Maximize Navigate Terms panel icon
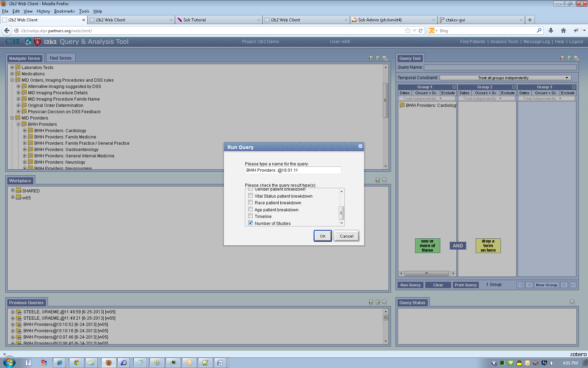588x368 pixels. (385, 58)
